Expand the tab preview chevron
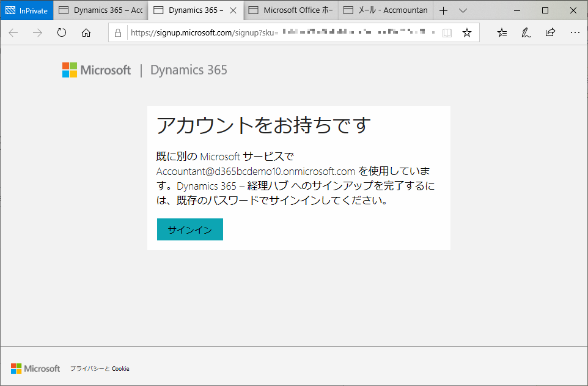 [463, 10]
